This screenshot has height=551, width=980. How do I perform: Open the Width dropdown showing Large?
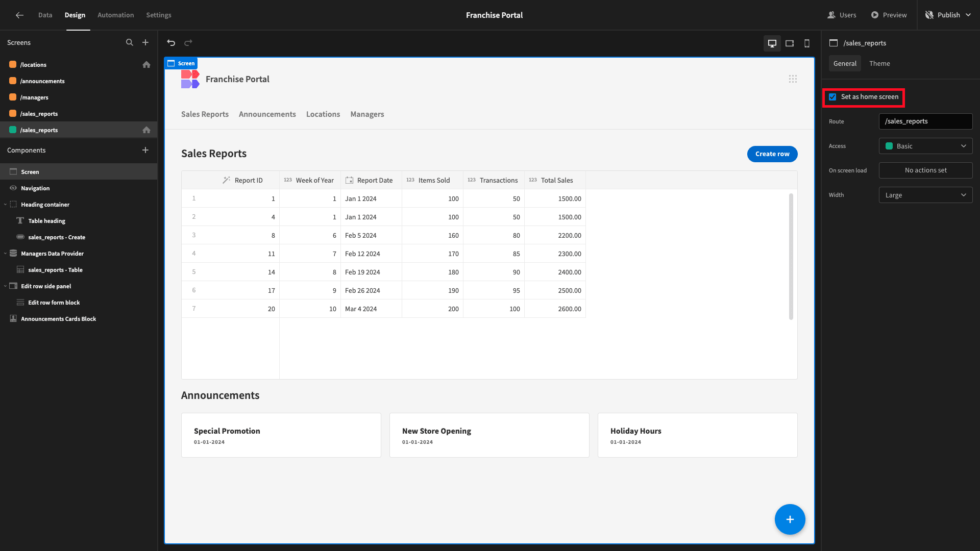point(925,195)
